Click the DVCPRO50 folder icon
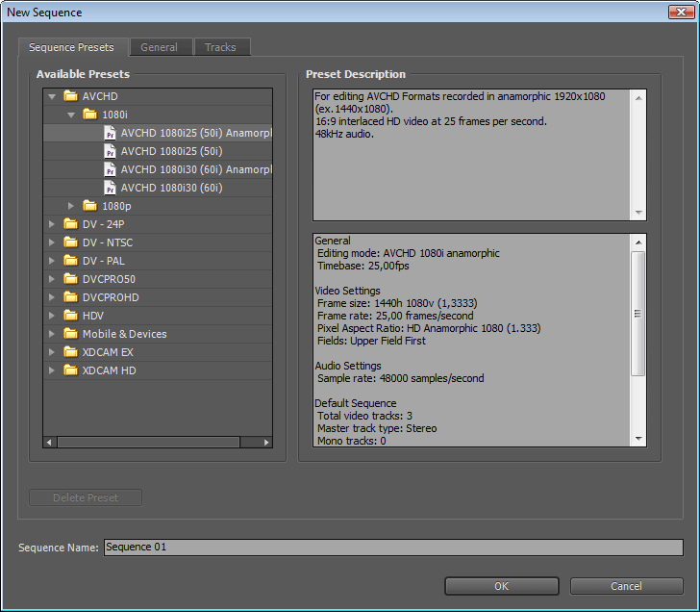 point(70,279)
